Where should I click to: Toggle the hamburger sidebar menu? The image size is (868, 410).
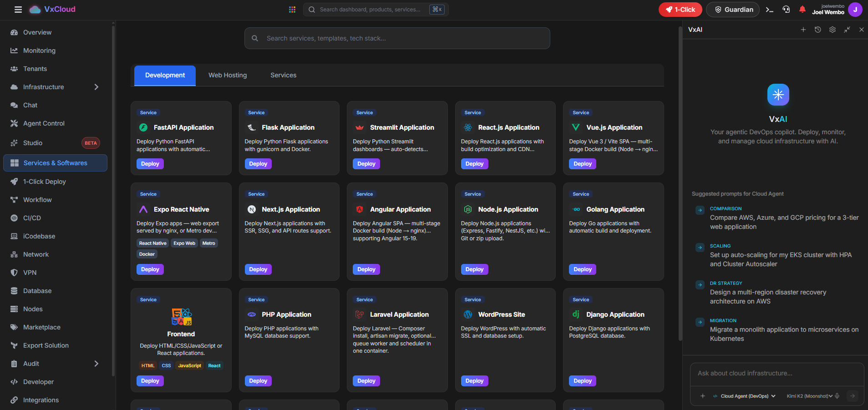pos(18,10)
